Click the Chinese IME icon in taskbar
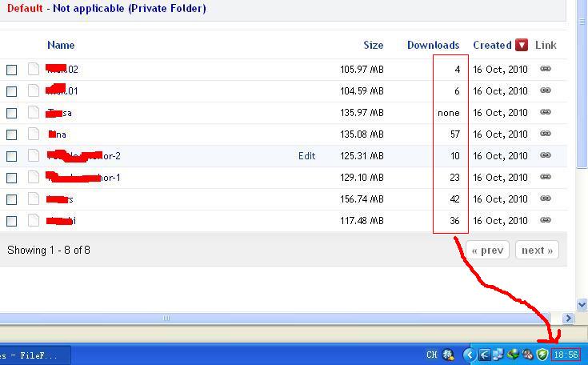This screenshot has width=588, height=365. (448, 355)
